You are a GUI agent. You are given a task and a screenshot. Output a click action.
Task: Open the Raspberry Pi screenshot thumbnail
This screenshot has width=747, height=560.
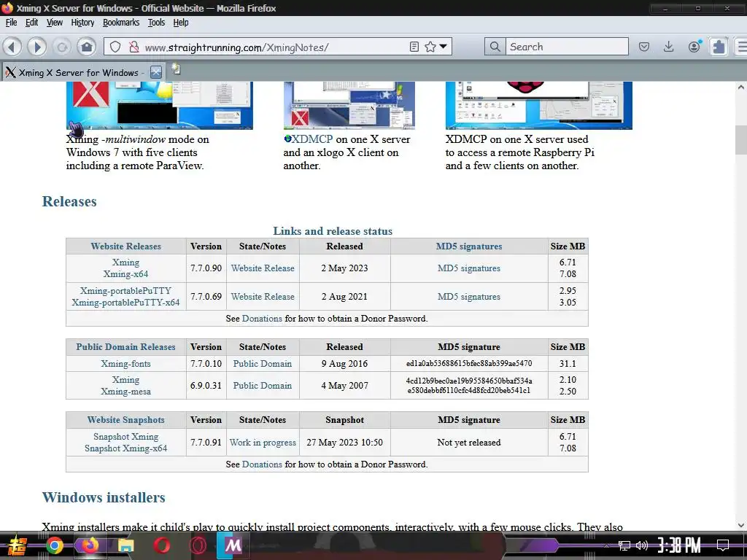tap(539, 105)
